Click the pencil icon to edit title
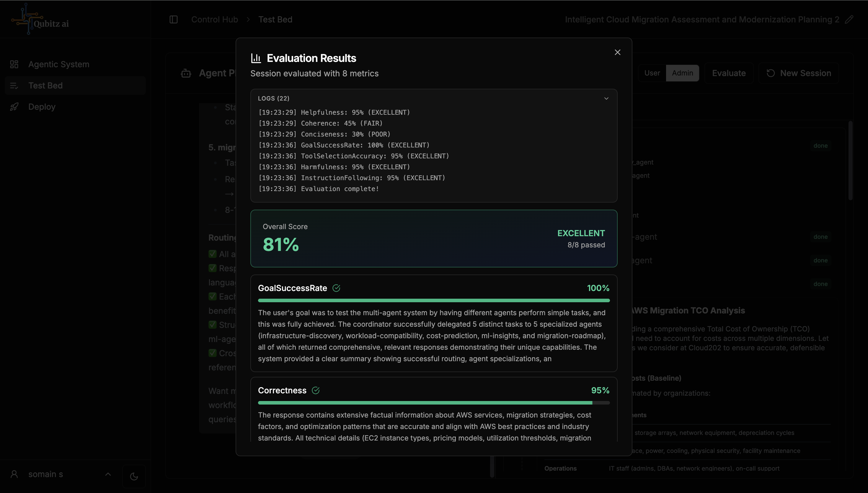Screen dimensions: 868x493 pyautogui.click(x=849, y=20)
